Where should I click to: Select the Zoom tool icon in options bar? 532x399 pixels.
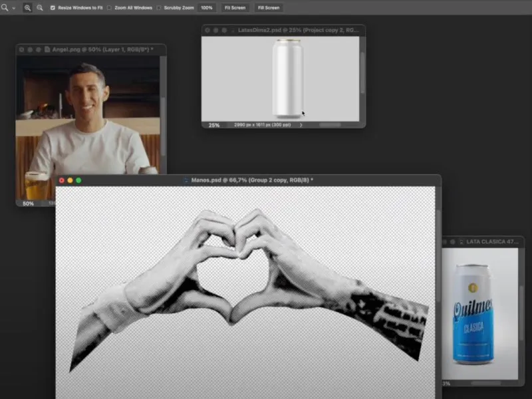pyautogui.click(x=5, y=7)
